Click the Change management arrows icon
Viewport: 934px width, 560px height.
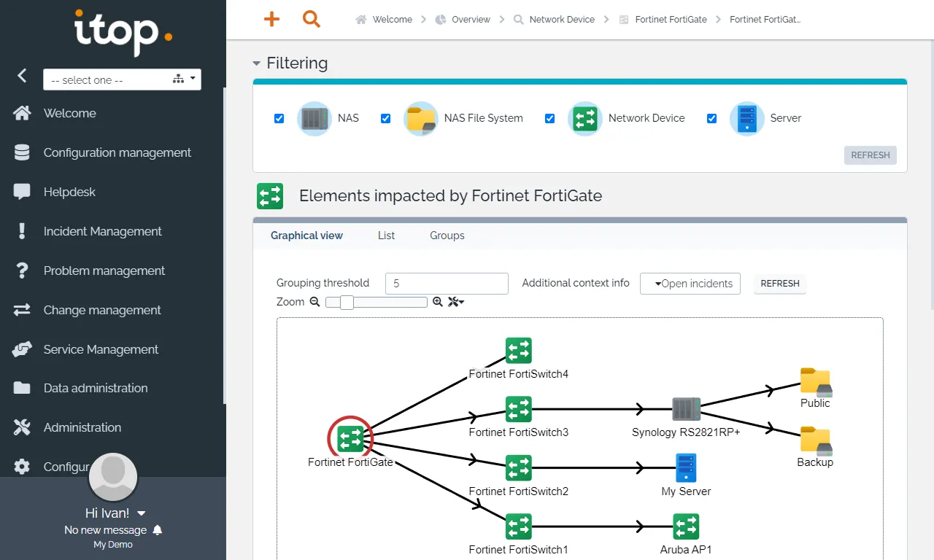tap(22, 310)
